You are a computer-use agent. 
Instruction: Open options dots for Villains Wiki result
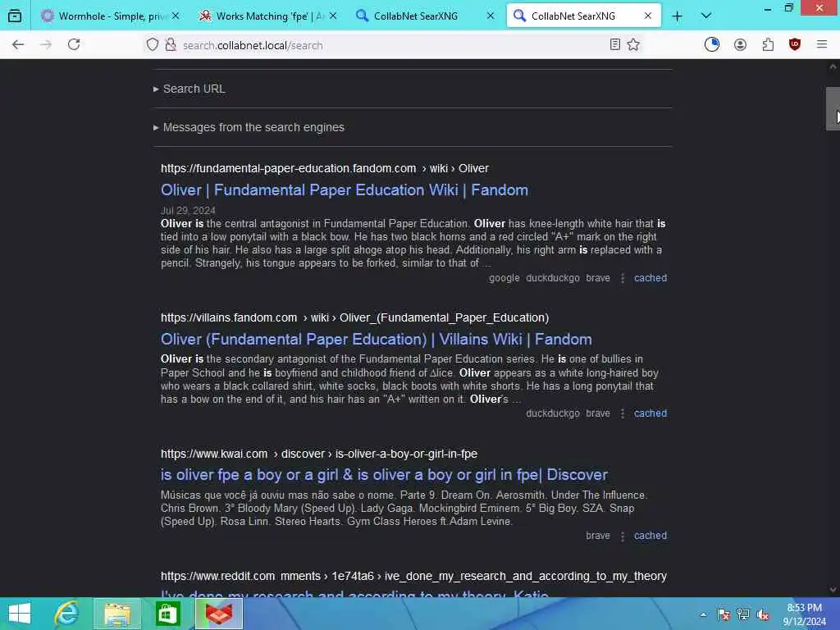[x=623, y=414]
